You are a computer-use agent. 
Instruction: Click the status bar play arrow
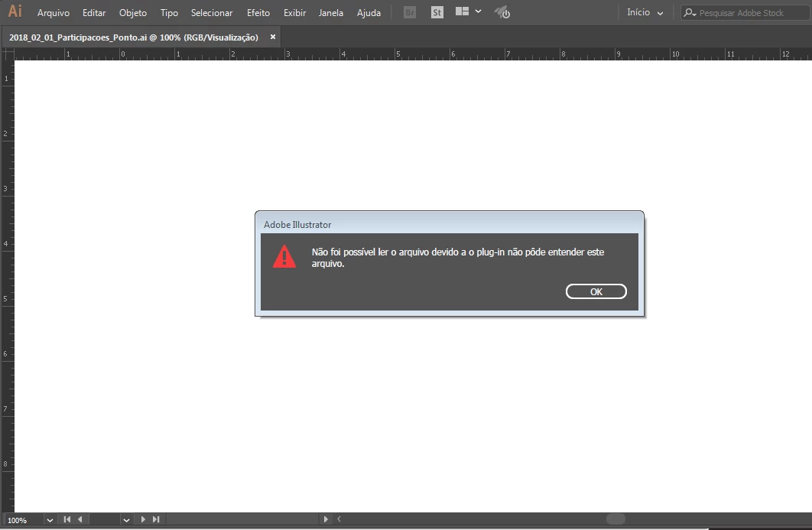coord(325,519)
